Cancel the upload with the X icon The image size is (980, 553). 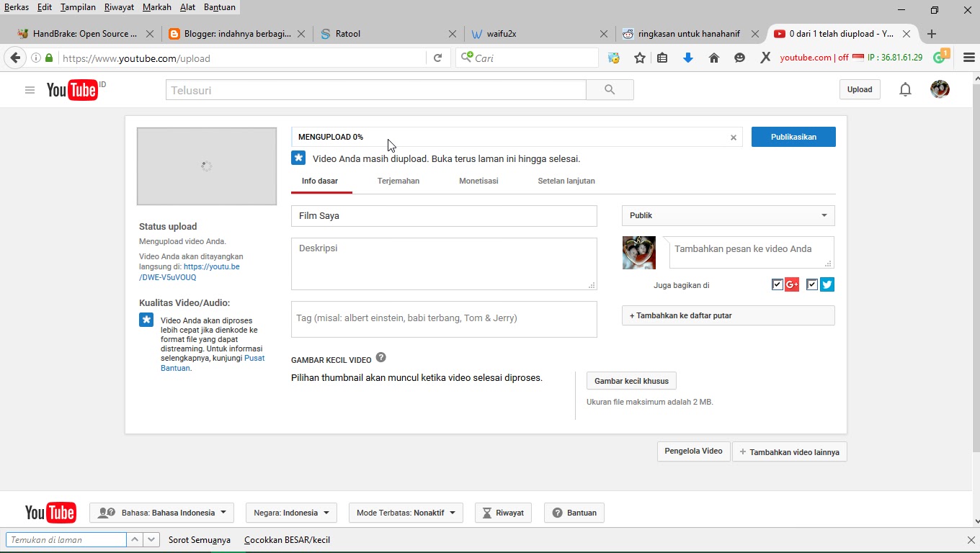point(734,138)
